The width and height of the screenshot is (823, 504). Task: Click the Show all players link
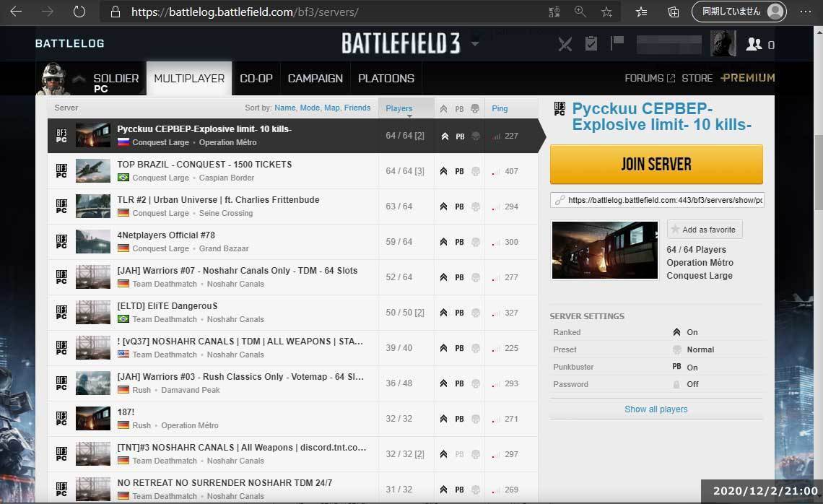coord(656,409)
